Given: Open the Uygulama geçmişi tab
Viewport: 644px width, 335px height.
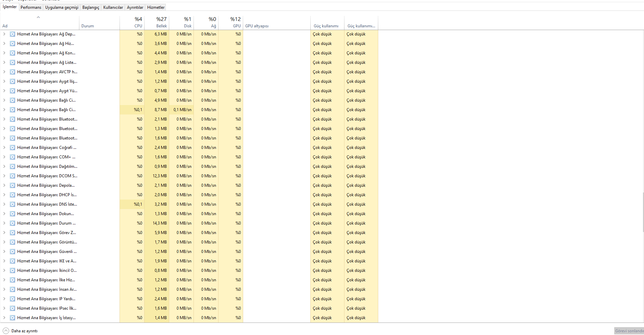Looking at the screenshot, I should 62,7.
